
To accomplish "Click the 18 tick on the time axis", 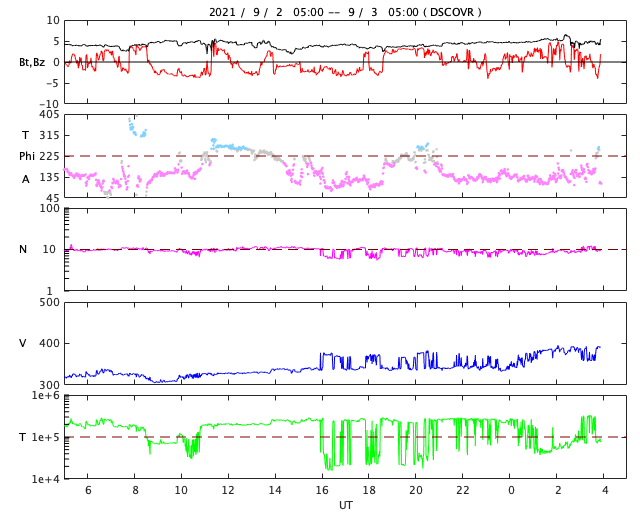I will [369, 490].
